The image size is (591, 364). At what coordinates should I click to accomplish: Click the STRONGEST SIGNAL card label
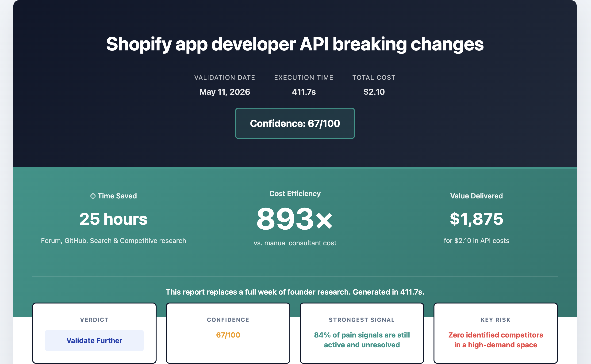click(x=362, y=320)
